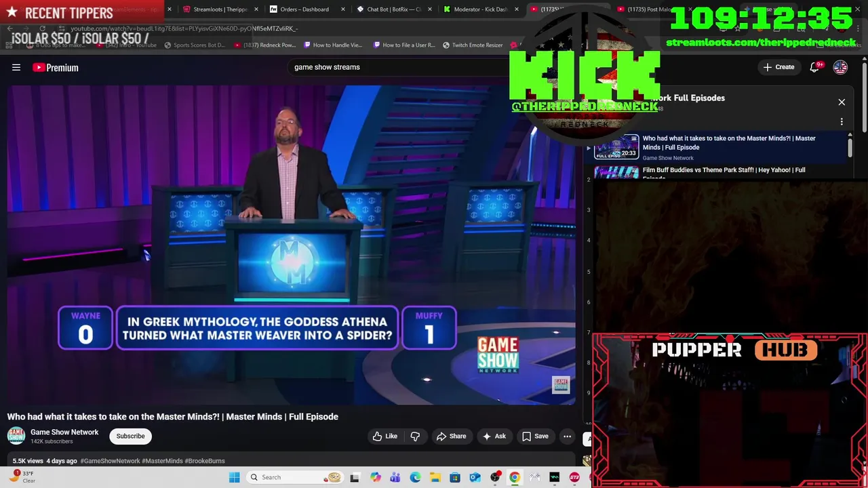This screenshot has height=488, width=868.
Task: Click the #MasterMinds hashtag
Action: (162, 461)
